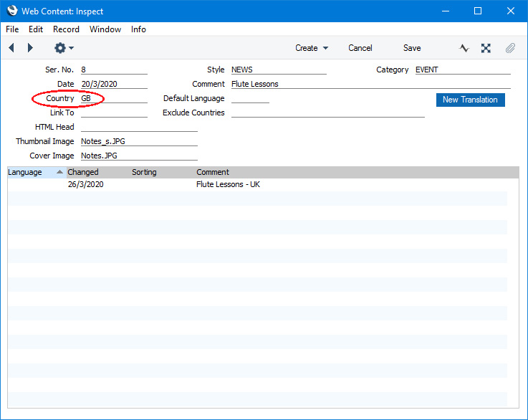This screenshot has height=420, width=528.
Task: Save the web content record
Action: pyautogui.click(x=412, y=48)
